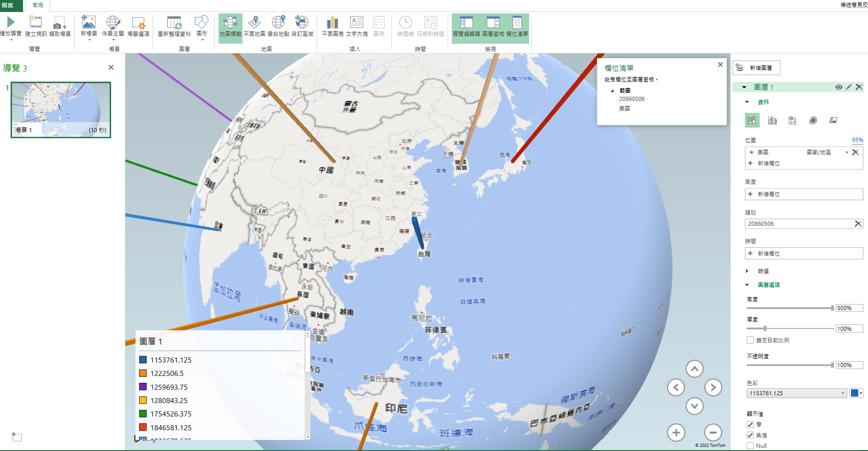Click the 新增圖層 add layer button
This screenshot has height=451, width=868.
click(756, 68)
